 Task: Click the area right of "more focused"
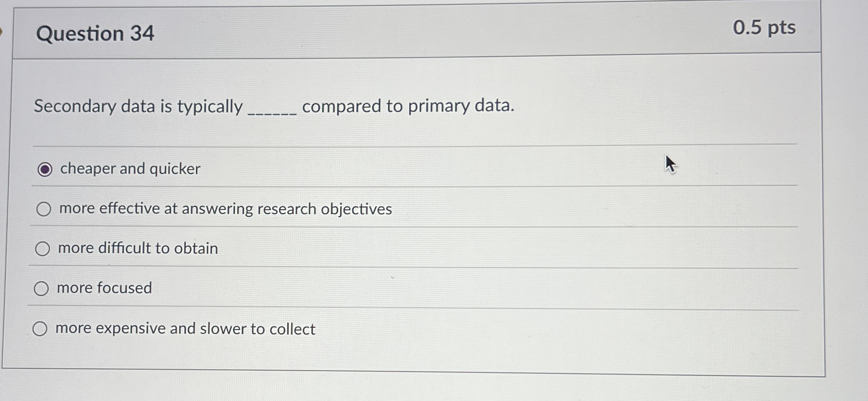(401, 288)
